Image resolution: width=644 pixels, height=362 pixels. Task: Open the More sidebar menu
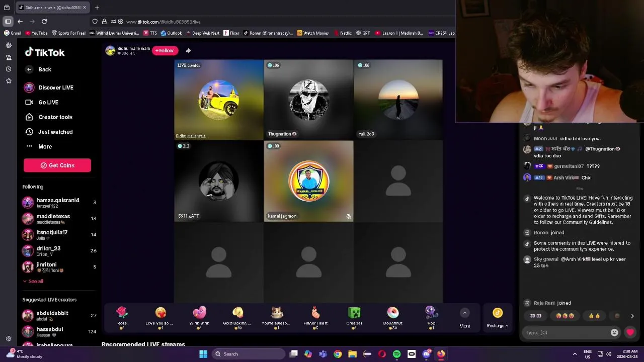[x=39, y=146]
